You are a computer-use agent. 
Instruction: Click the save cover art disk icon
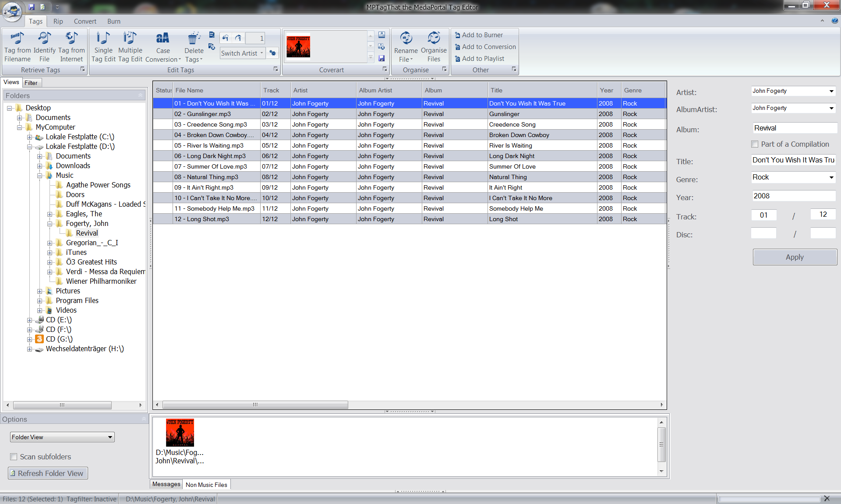click(382, 58)
